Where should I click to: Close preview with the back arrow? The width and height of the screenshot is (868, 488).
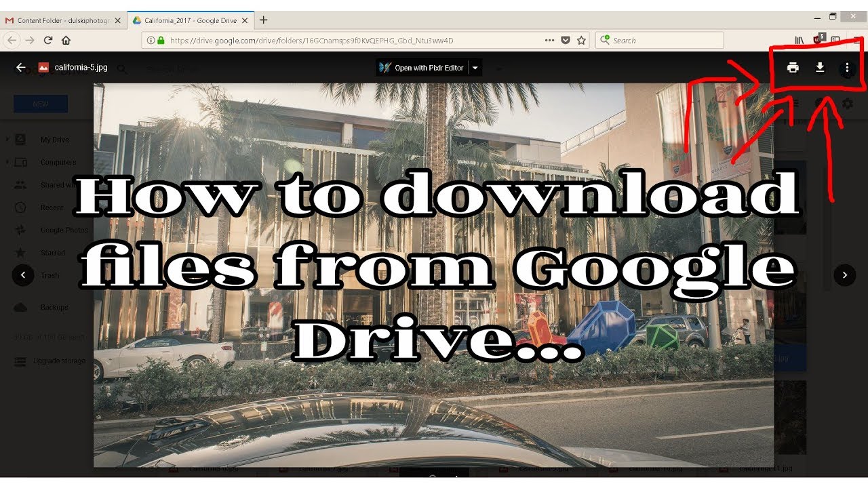[21, 67]
